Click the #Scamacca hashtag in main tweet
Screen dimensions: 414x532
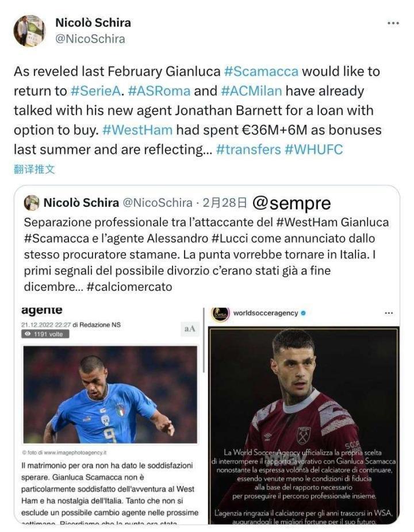[261, 72]
